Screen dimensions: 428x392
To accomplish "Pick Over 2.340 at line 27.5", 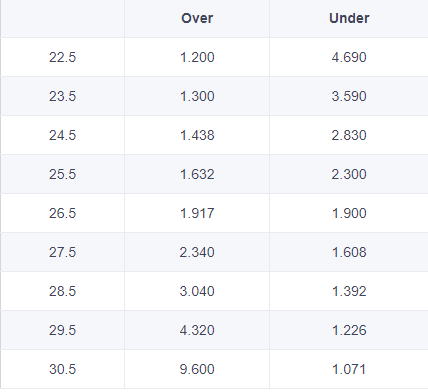I will (197, 252).
